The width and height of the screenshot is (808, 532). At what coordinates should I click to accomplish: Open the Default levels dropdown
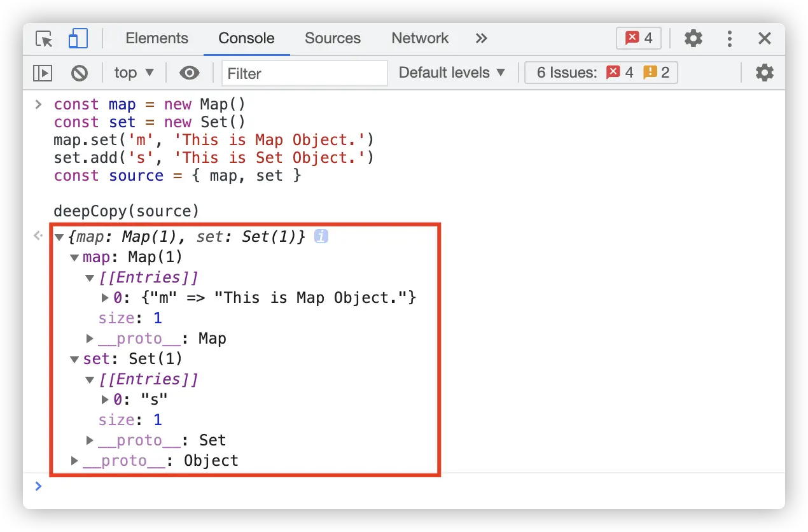[x=452, y=73]
